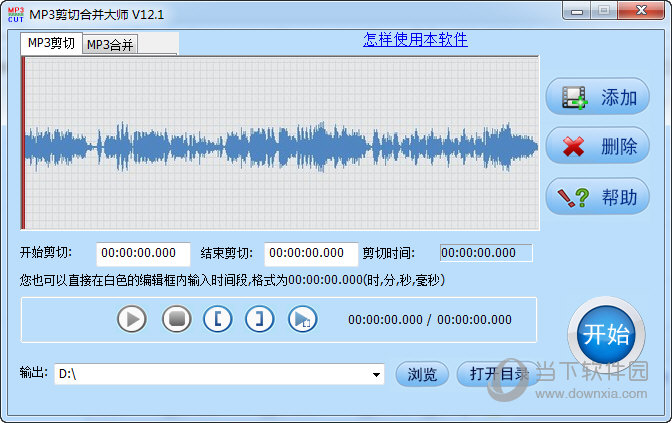Click the red playhead marker on waveform

click(24, 144)
